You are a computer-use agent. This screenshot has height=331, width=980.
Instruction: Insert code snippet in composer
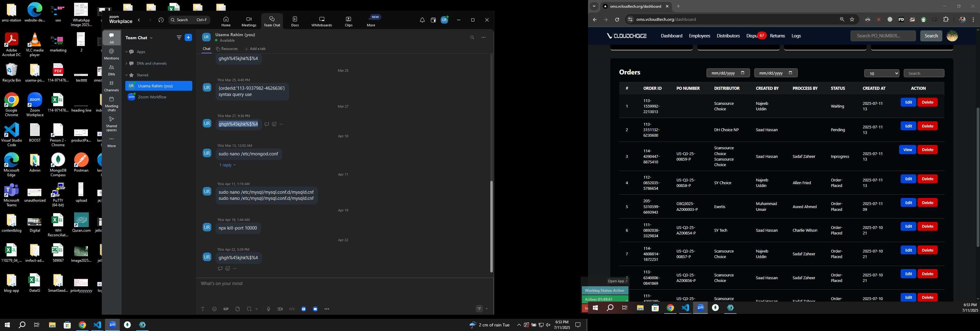[x=292, y=309]
